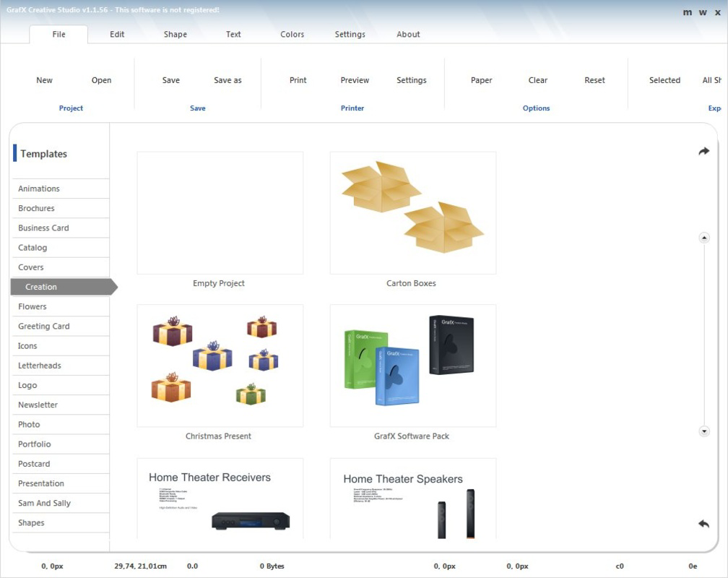Select the Business Card category
This screenshot has height=578, width=728.
61,228
